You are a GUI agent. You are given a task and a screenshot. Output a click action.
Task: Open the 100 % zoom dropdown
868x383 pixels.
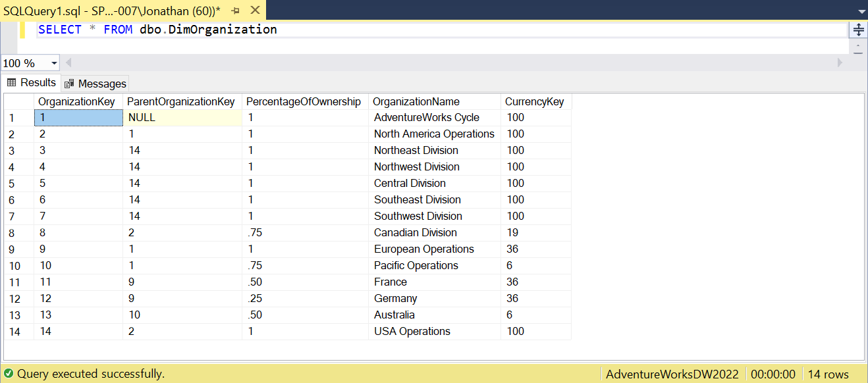54,63
